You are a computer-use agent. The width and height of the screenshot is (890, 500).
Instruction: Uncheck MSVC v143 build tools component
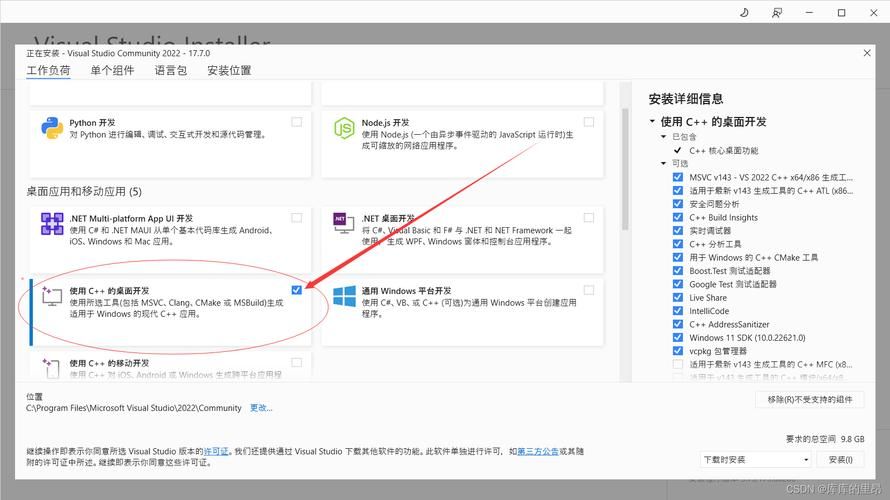tap(678, 177)
